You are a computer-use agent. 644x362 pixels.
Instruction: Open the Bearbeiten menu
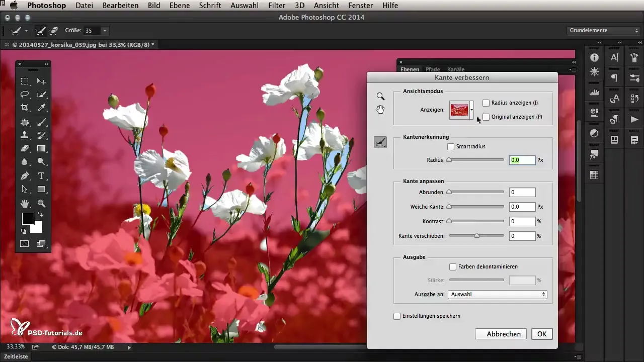[120, 6]
